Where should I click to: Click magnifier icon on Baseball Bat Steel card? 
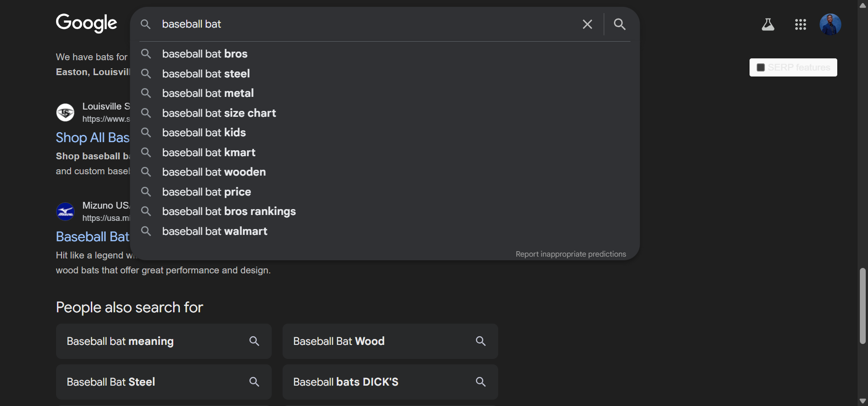click(x=255, y=382)
